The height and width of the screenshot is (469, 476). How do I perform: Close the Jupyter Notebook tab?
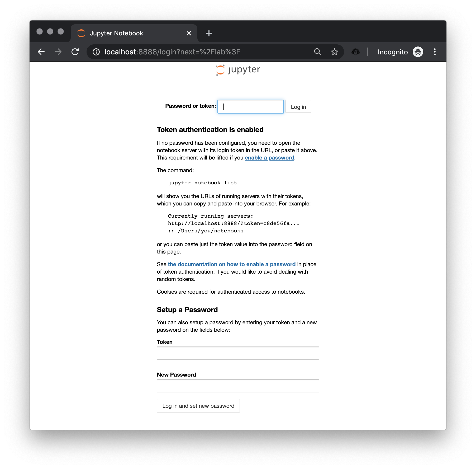click(x=189, y=33)
